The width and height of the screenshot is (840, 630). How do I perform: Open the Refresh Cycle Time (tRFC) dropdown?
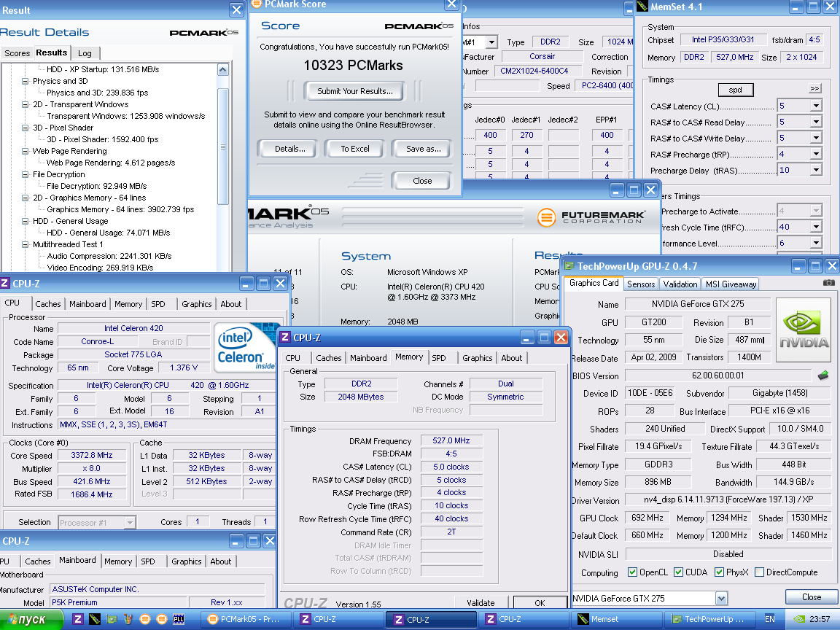815,227
